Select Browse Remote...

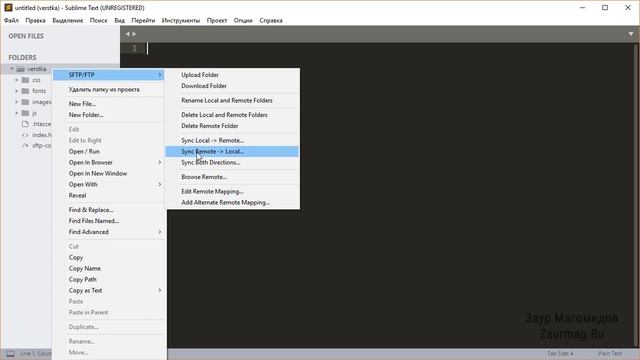pos(232,177)
